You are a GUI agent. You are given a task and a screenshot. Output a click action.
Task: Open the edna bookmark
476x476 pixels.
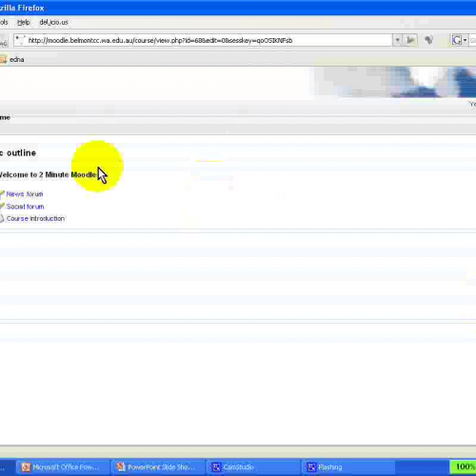coord(16,60)
